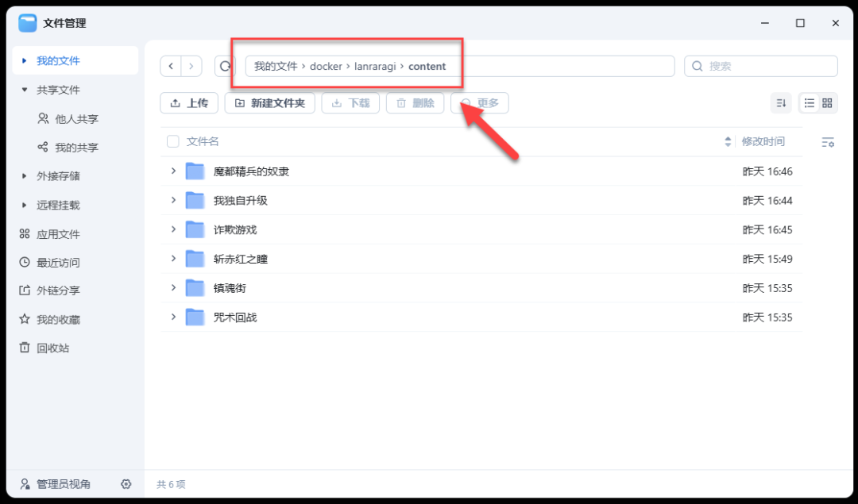Open 回收站 in the sidebar

pyautogui.click(x=52, y=348)
